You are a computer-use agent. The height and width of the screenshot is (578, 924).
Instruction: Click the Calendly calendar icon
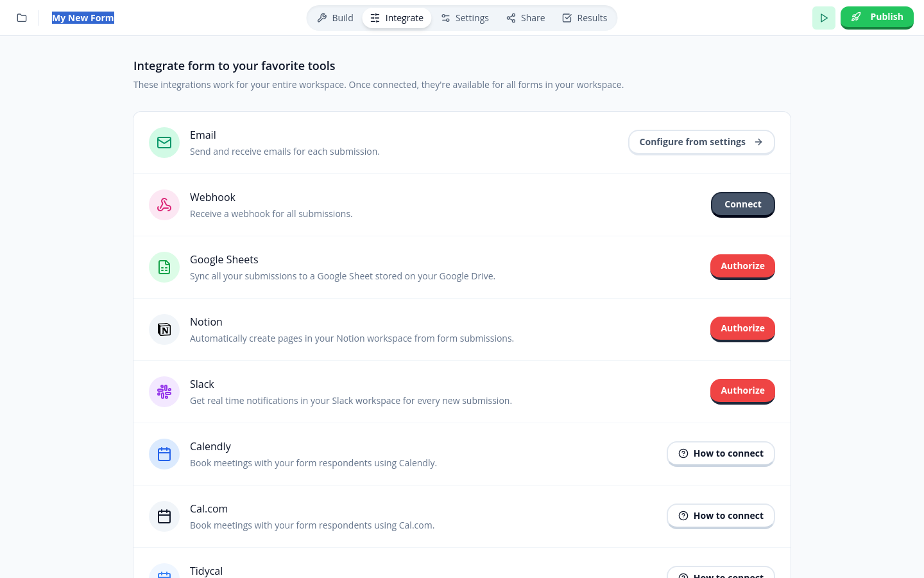[x=164, y=454]
